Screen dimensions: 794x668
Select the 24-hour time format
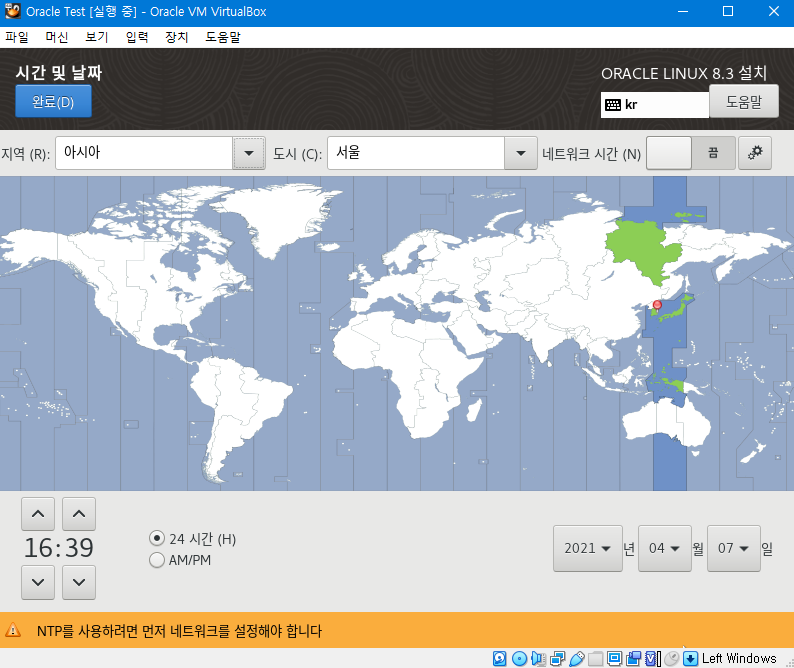tap(157, 538)
